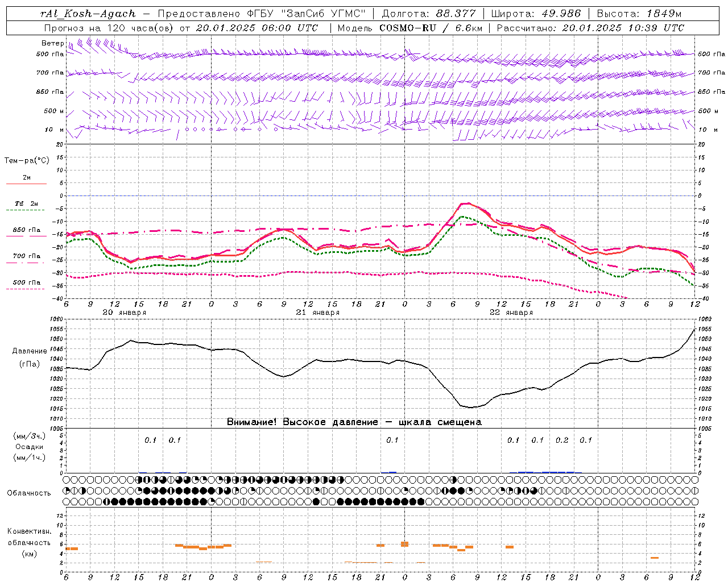728x582 pixels.
Task: Click the 20 января date label
Action: [x=124, y=313]
